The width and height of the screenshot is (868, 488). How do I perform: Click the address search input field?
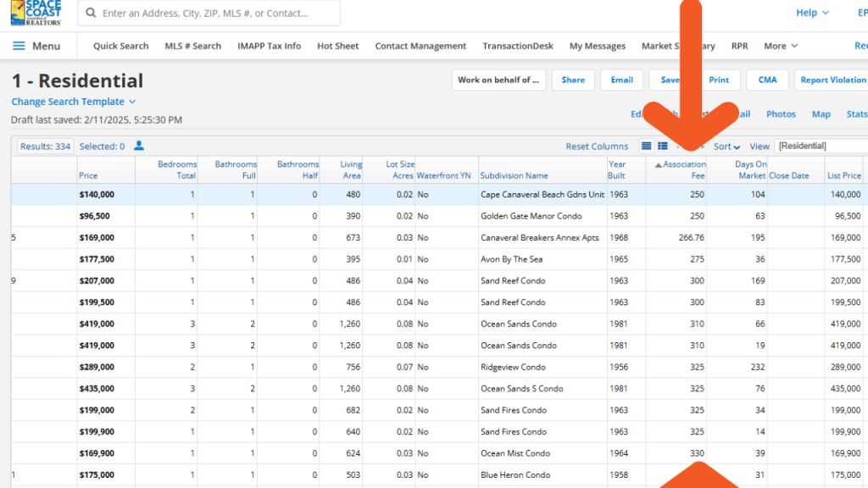point(212,13)
